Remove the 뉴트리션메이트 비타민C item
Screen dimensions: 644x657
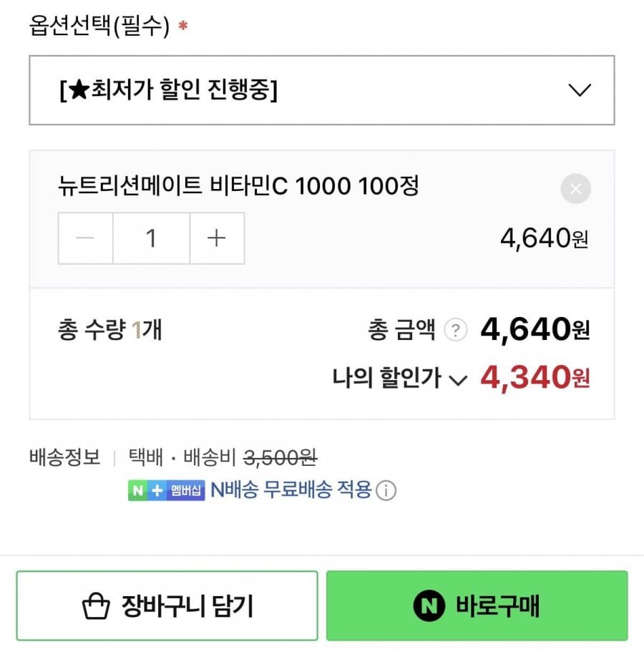(575, 189)
